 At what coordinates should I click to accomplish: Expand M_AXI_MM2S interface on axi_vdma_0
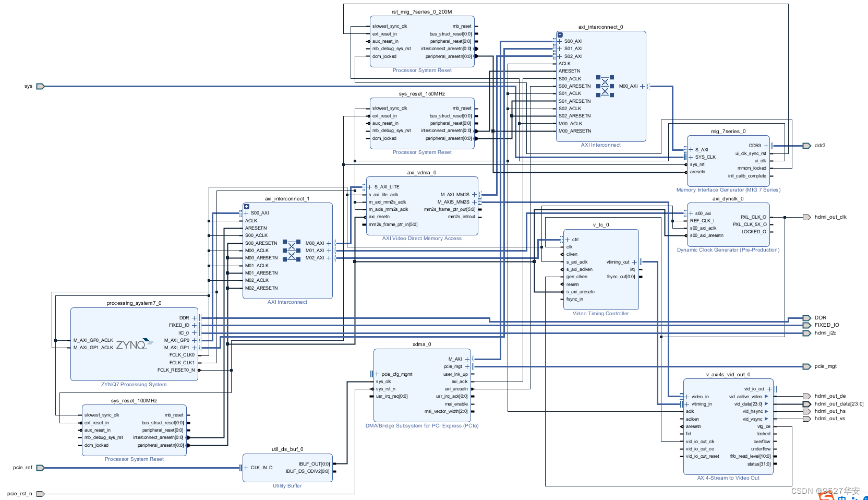click(x=474, y=195)
